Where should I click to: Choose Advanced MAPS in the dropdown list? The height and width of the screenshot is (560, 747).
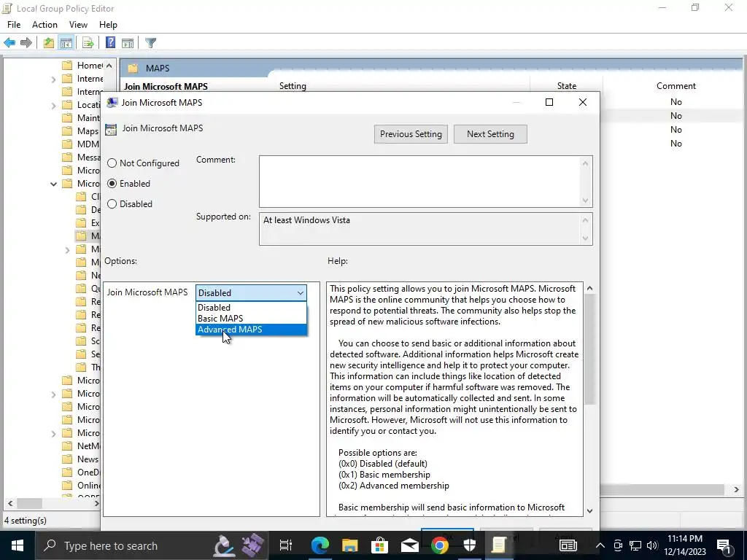[251, 330]
